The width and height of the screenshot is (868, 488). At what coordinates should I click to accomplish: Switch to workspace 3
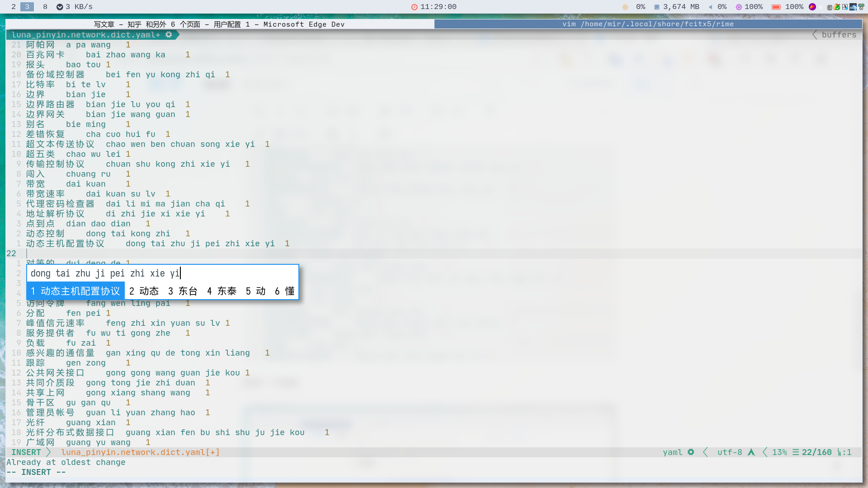tap(27, 7)
